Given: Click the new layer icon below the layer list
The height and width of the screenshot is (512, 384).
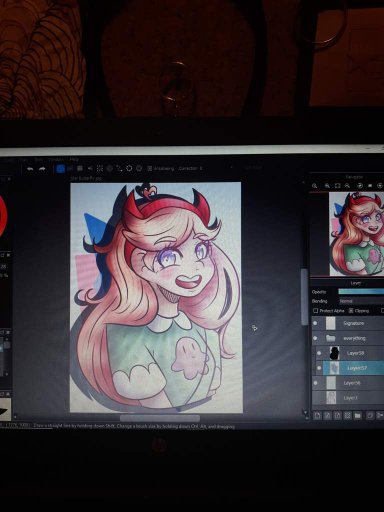Looking at the screenshot, I should [317, 415].
